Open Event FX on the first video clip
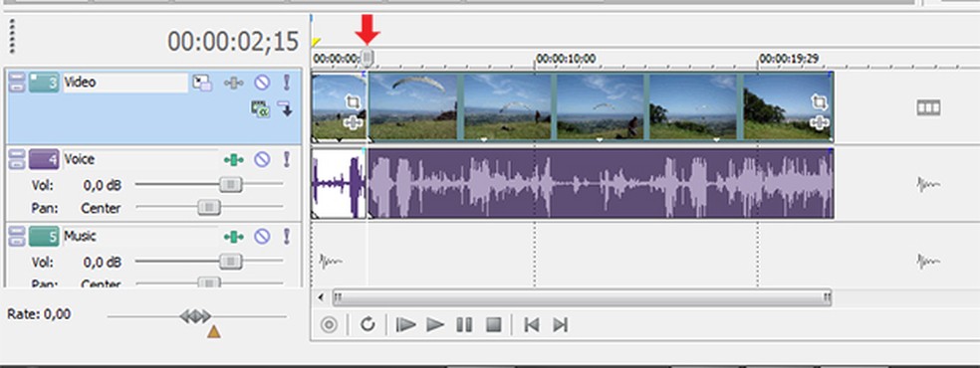Viewport: 980px width, 368px height. point(354,123)
